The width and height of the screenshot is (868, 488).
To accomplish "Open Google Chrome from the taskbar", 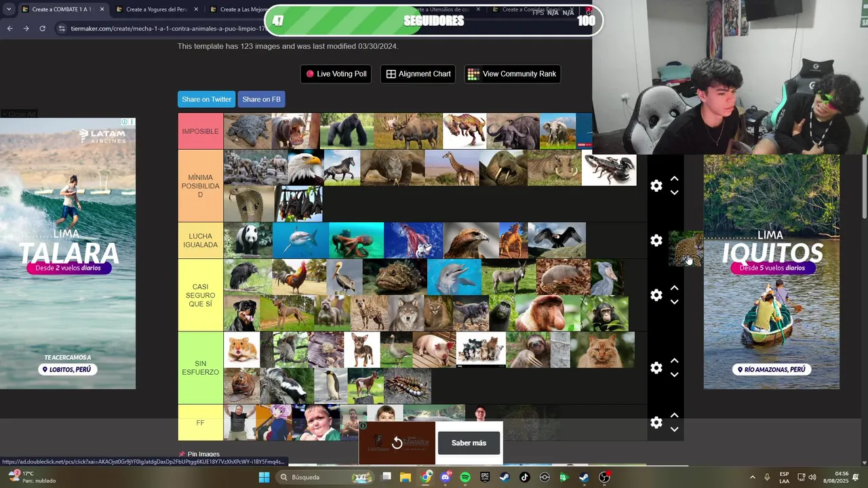I will [426, 477].
